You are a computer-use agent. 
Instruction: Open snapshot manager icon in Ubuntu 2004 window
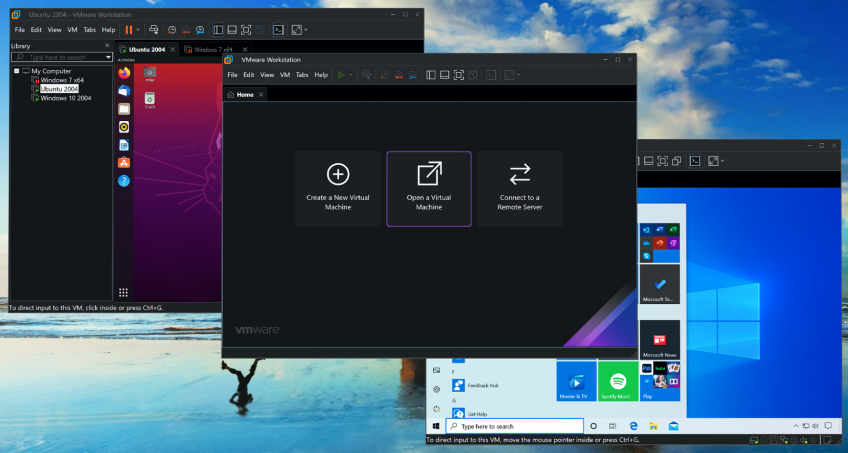click(x=200, y=30)
